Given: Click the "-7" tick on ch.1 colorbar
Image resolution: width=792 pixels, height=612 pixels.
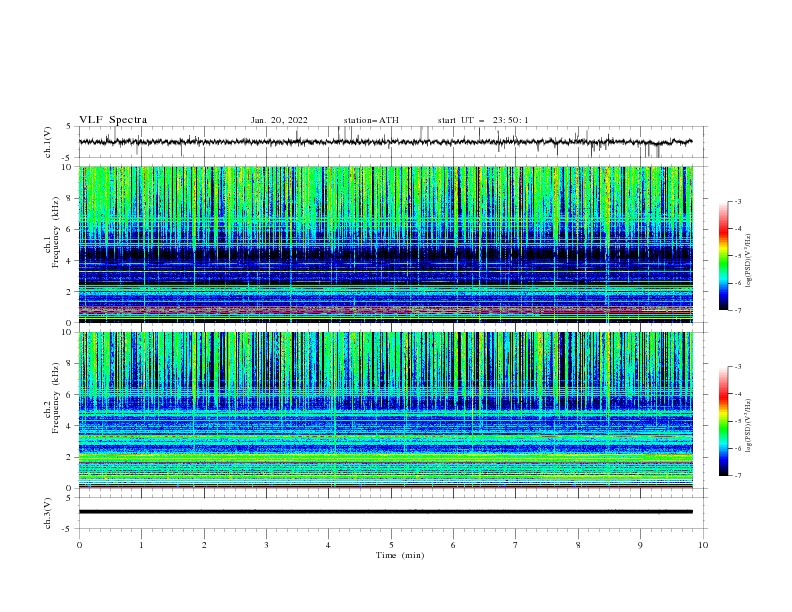Looking at the screenshot, I should coord(738,310).
